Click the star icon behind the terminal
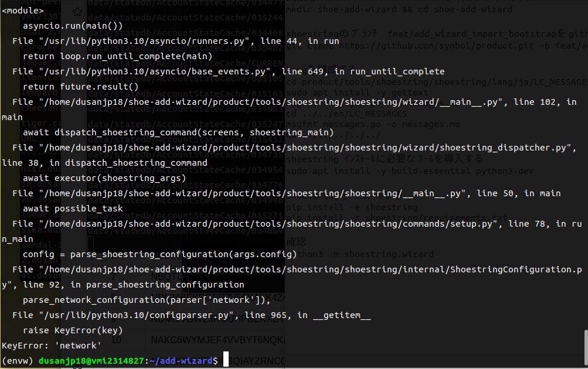Viewport: 588px width, 369px height. click(77, 12)
